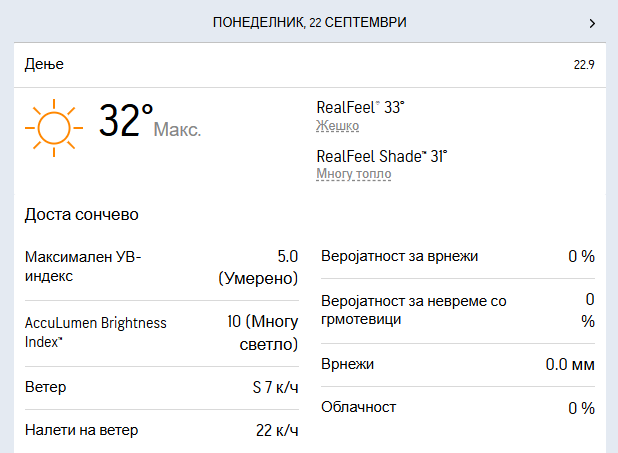Image resolution: width=618 pixels, height=453 pixels.
Task: Select the Веројатност за врнежи row
Action: pos(458,256)
